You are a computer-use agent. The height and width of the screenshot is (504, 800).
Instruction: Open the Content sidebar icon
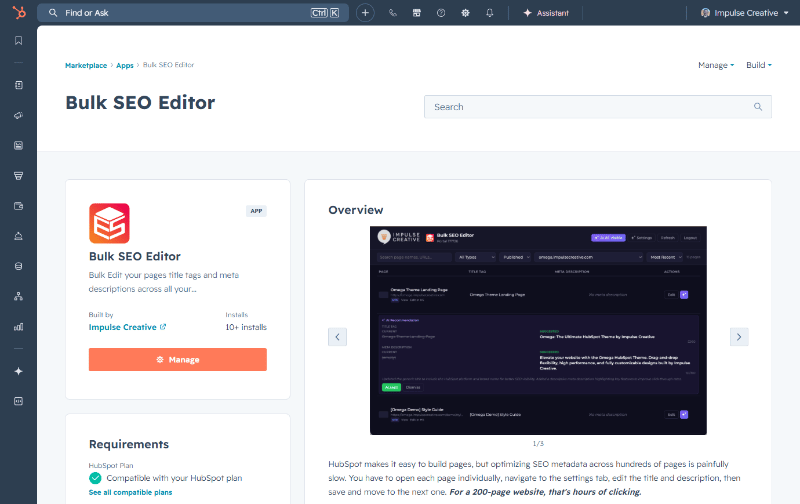pos(18,145)
